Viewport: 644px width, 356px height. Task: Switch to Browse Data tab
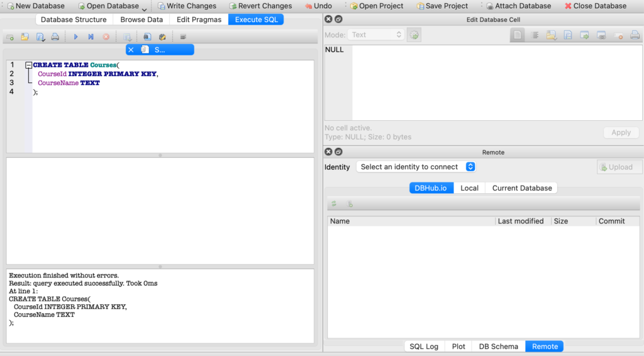(142, 19)
